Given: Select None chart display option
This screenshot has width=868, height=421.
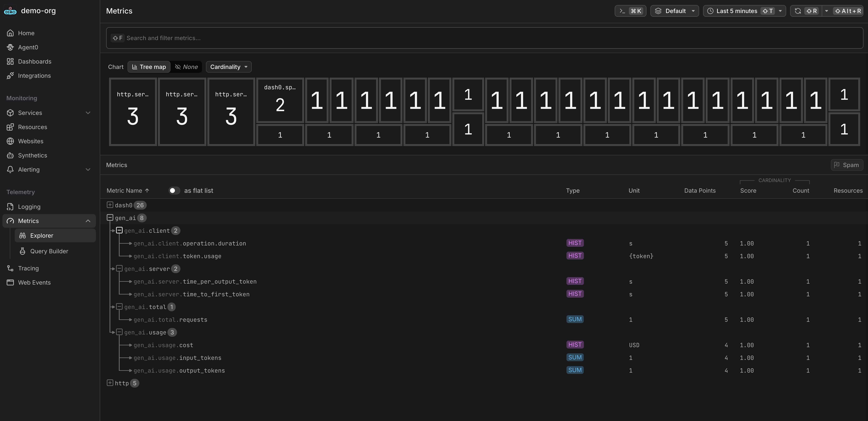Looking at the screenshot, I should pyautogui.click(x=186, y=67).
